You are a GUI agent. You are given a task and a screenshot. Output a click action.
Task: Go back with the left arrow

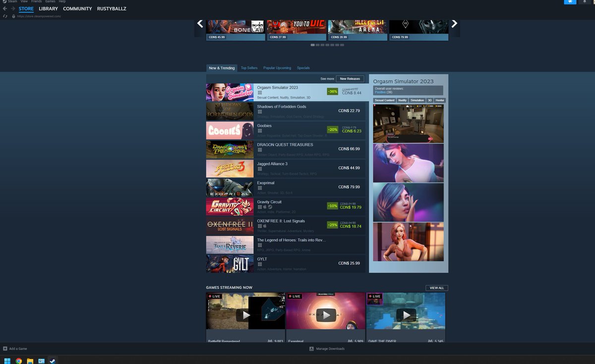5,9
